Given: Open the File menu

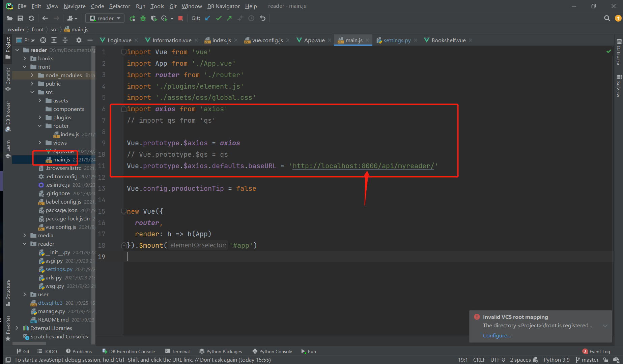Looking at the screenshot, I should (22, 6).
